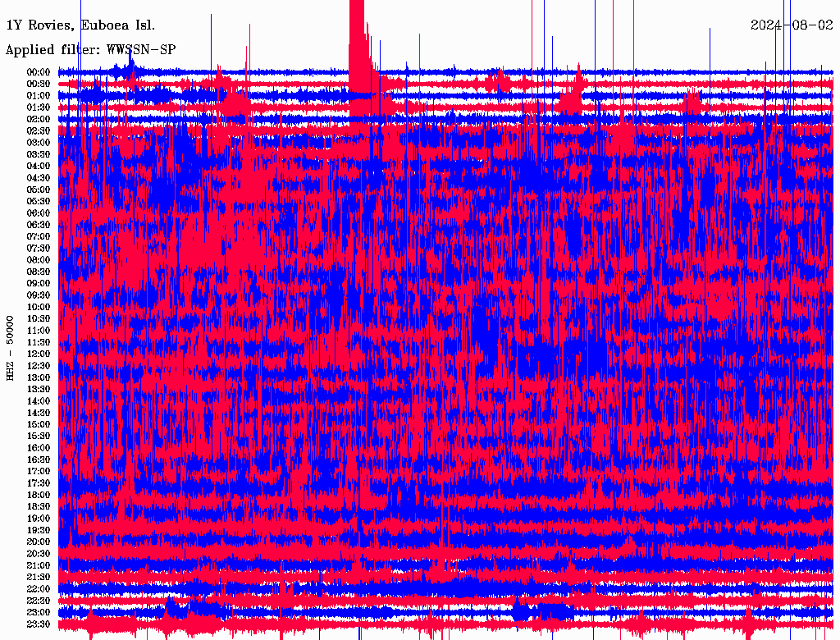Select the 04:30 time label
840x640 pixels.
pyautogui.click(x=39, y=178)
